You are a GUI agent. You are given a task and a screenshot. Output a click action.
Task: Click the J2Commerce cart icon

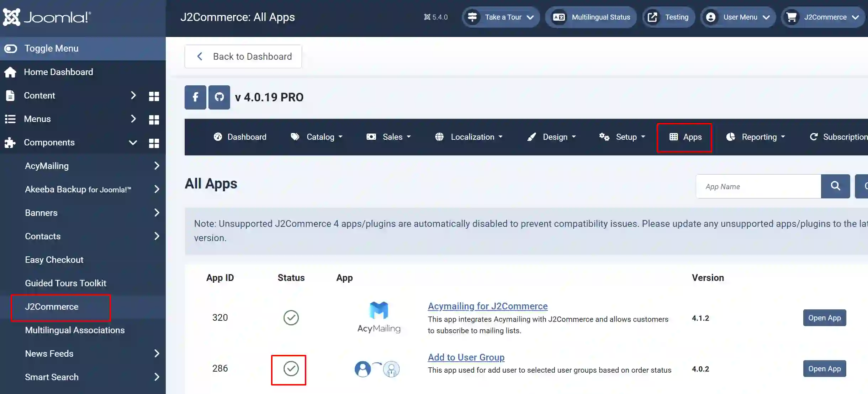[792, 17]
